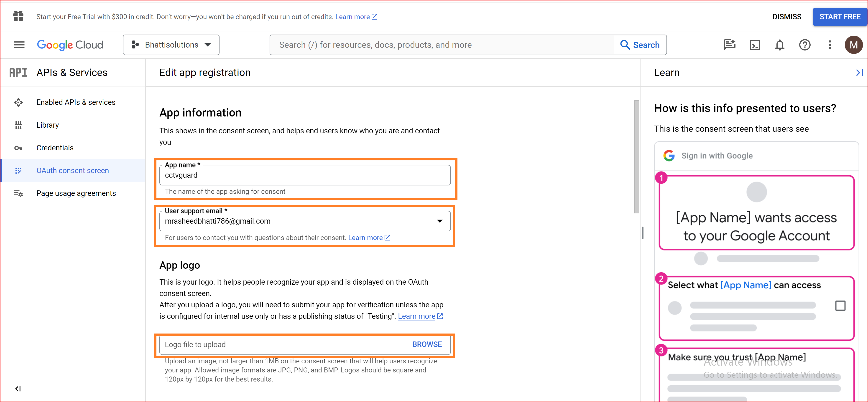Open Learn more link under support email
Viewport: 868px width, 402px height.
pos(369,238)
